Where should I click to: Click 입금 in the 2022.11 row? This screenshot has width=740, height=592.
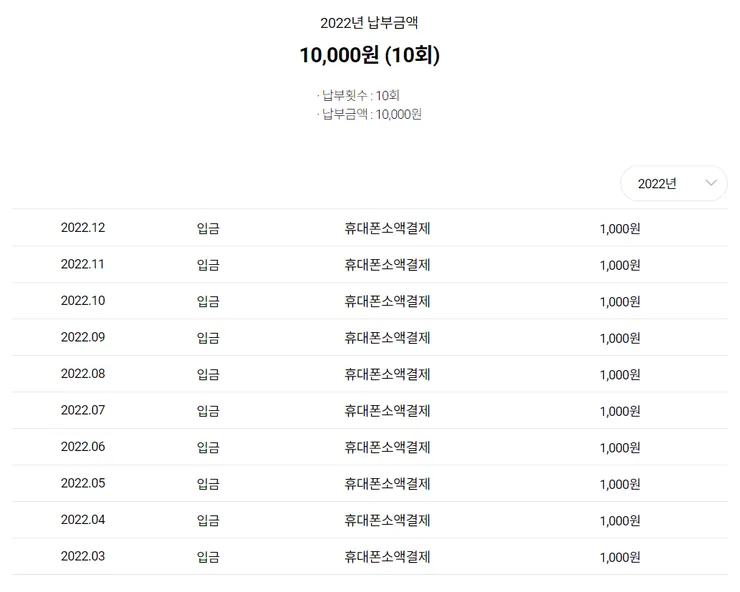[x=208, y=265]
